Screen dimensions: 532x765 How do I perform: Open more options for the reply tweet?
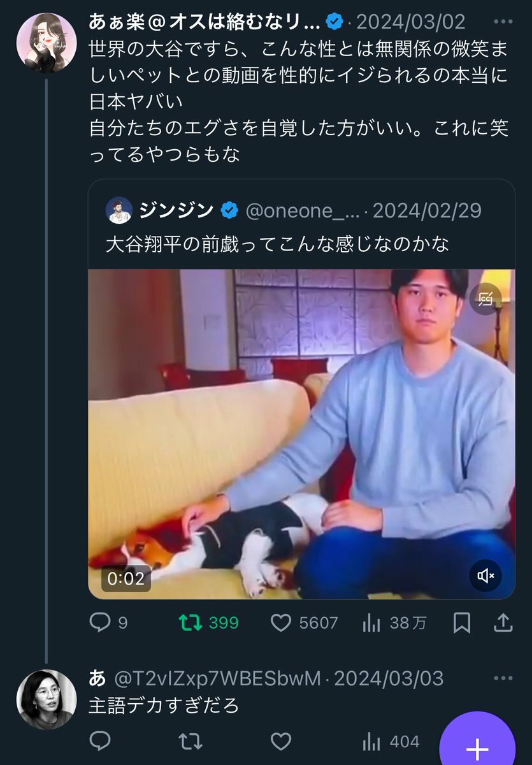point(503,678)
